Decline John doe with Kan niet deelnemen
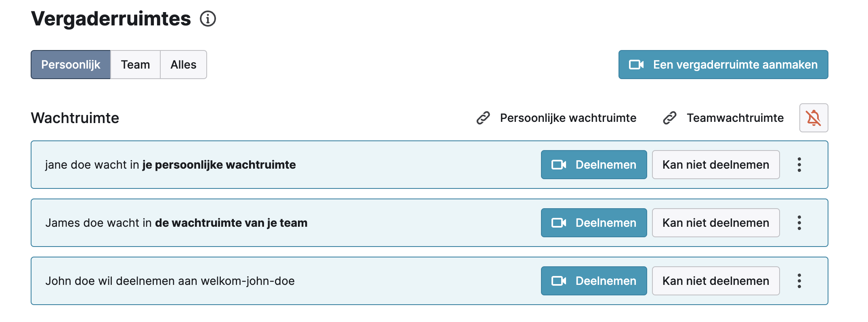Screen dimensions: 868x322 pyautogui.click(x=716, y=281)
